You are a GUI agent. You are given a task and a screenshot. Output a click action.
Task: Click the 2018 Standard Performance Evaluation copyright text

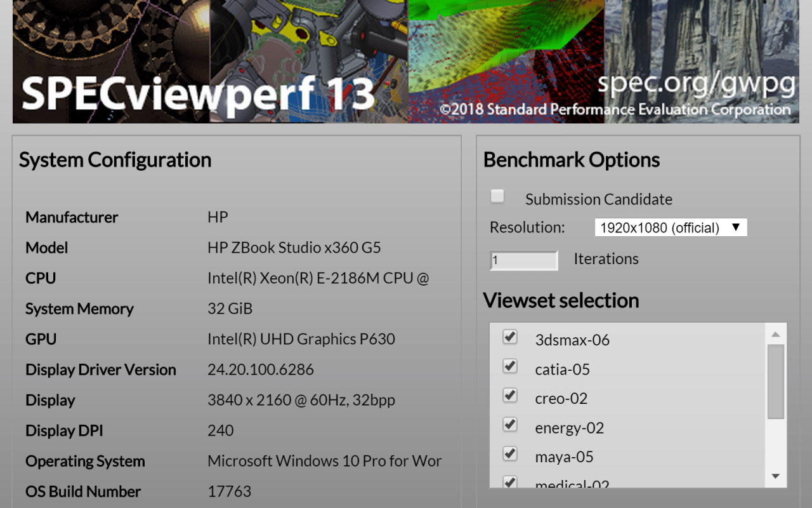(x=615, y=110)
